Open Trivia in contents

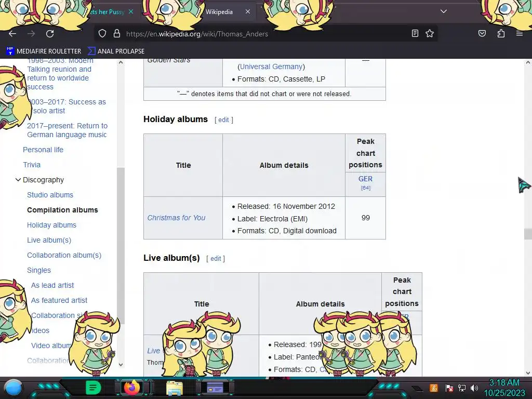coord(32,165)
